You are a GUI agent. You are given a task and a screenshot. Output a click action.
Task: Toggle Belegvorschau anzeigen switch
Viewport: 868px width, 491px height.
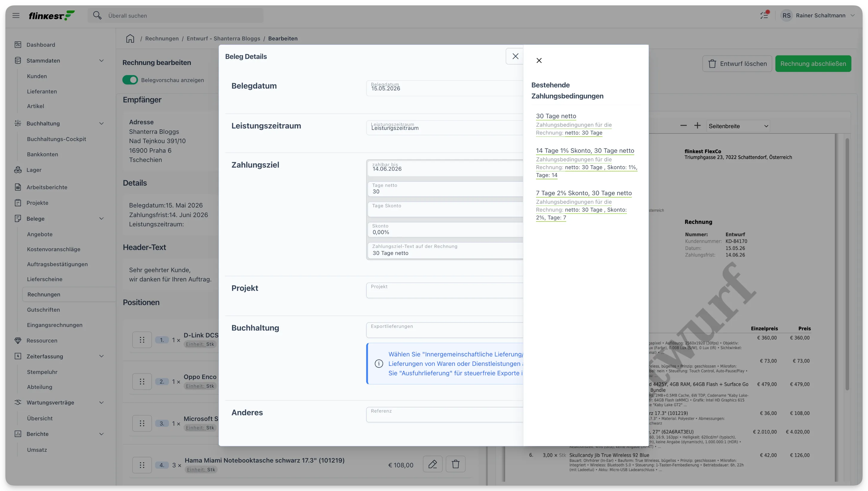pos(130,80)
